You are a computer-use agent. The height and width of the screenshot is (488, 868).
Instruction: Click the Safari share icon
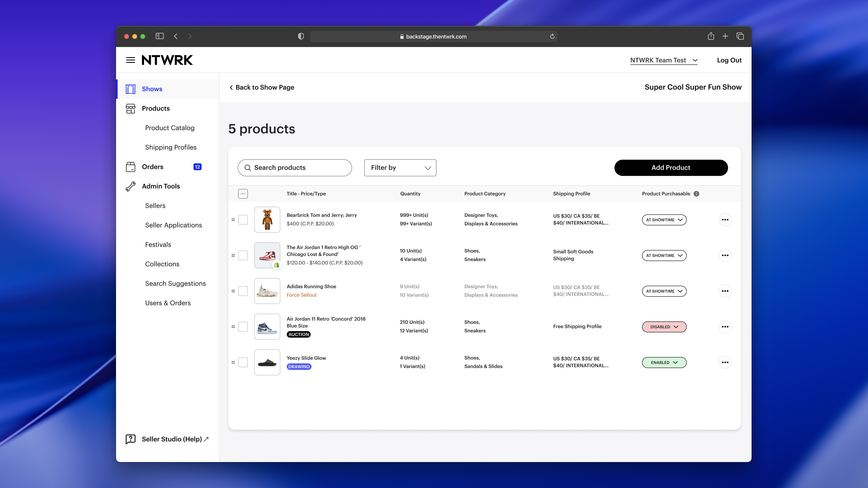point(711,36)
